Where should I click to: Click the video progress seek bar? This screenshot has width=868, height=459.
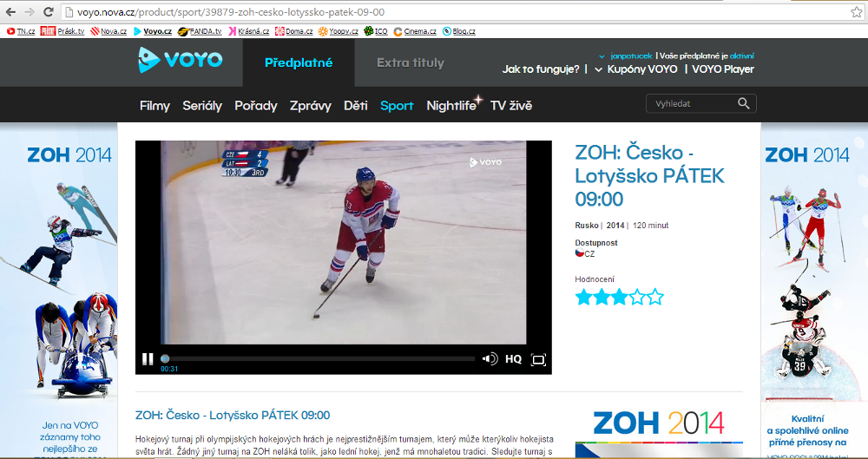(x=318, y=359)
